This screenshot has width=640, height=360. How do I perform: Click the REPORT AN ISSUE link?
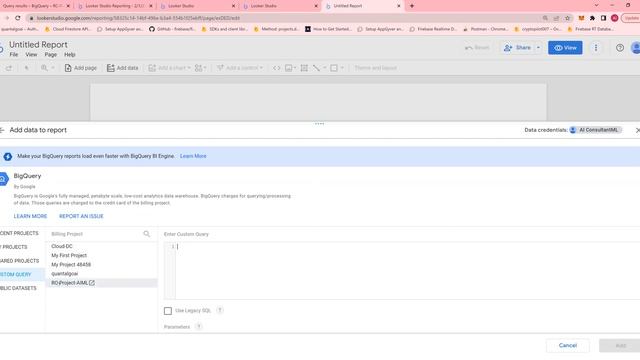[x=81, y=216]
